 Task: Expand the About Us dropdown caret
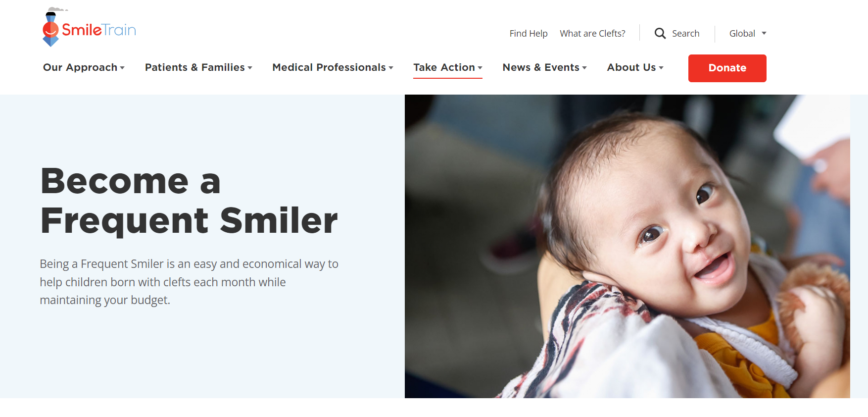coord(661,68)
